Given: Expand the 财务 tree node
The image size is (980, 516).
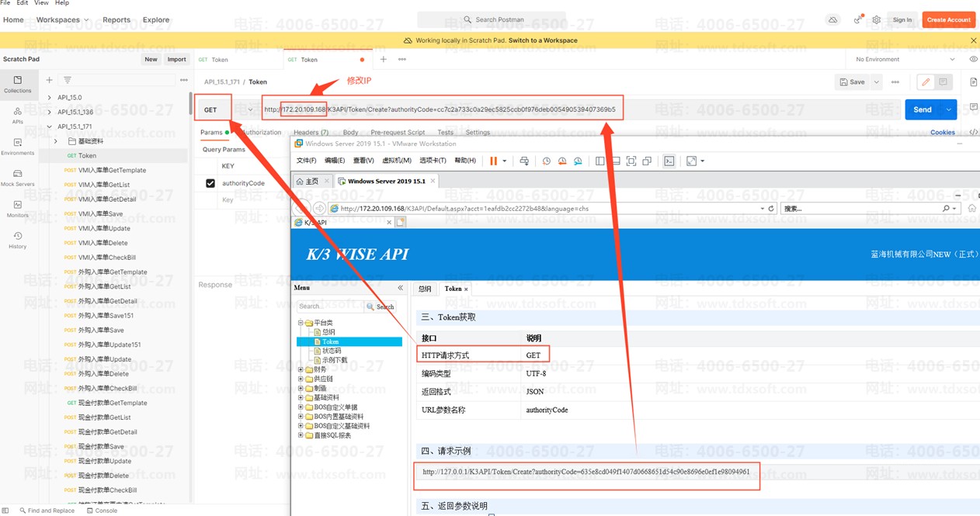Looking at the screenshot, I should tap(301, 369).
